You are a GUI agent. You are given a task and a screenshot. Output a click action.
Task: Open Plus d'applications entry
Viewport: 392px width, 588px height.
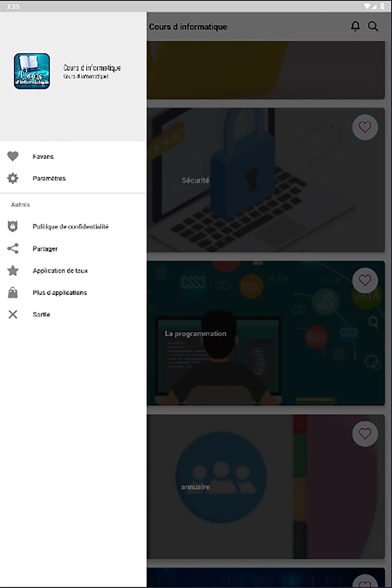[73, 293]
